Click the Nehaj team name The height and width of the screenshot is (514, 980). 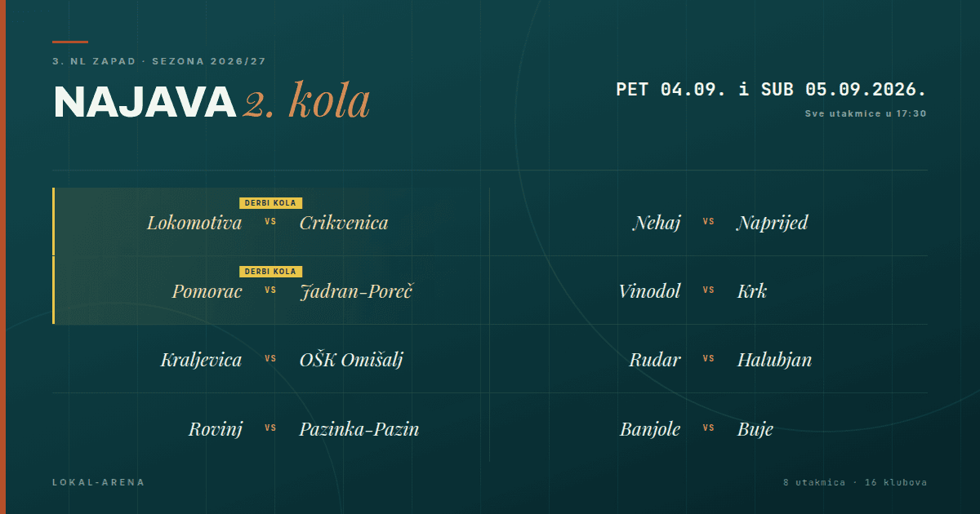(x=657, y=223)
